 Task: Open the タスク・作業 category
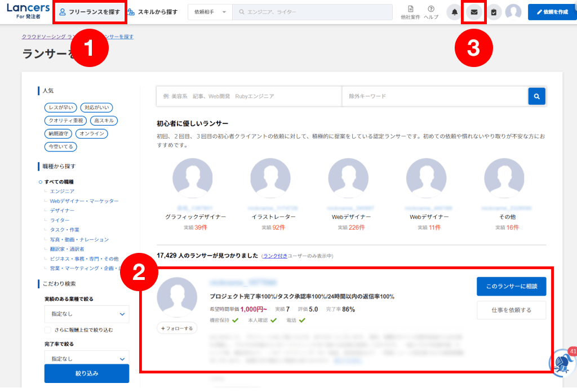(65, 230)
